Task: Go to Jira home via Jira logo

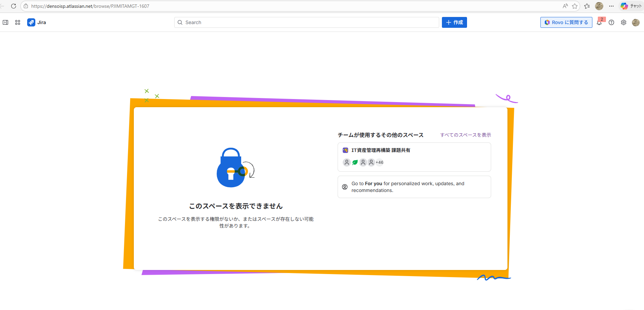Action: (37, 22)
